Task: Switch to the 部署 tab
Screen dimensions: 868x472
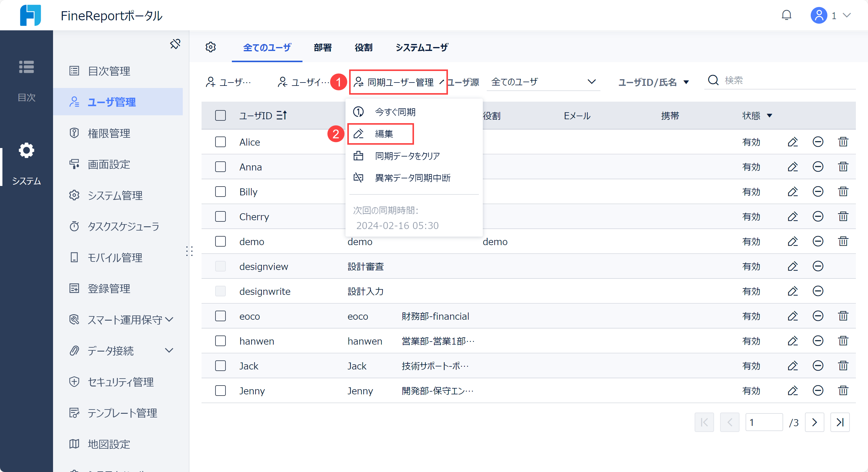Action: (322, 48)
